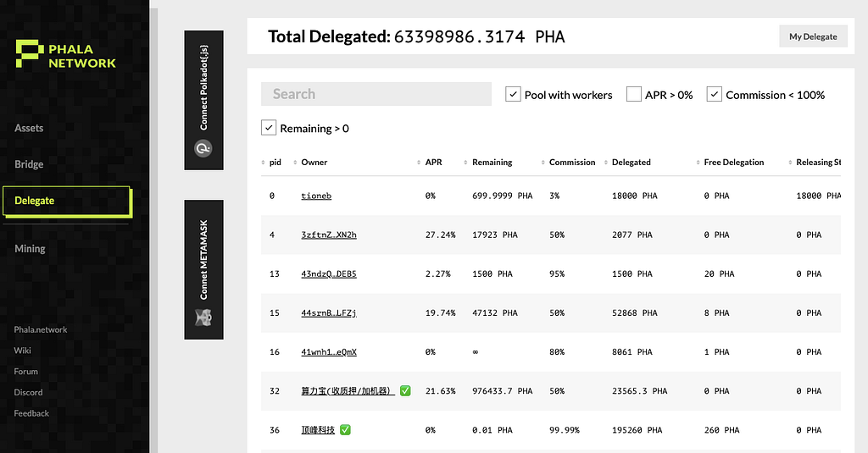This screenshot has height=453, width=868.
Task: Click the Polkadot.js connect icon
Action: pyautogui.click(x=203, y=148)
